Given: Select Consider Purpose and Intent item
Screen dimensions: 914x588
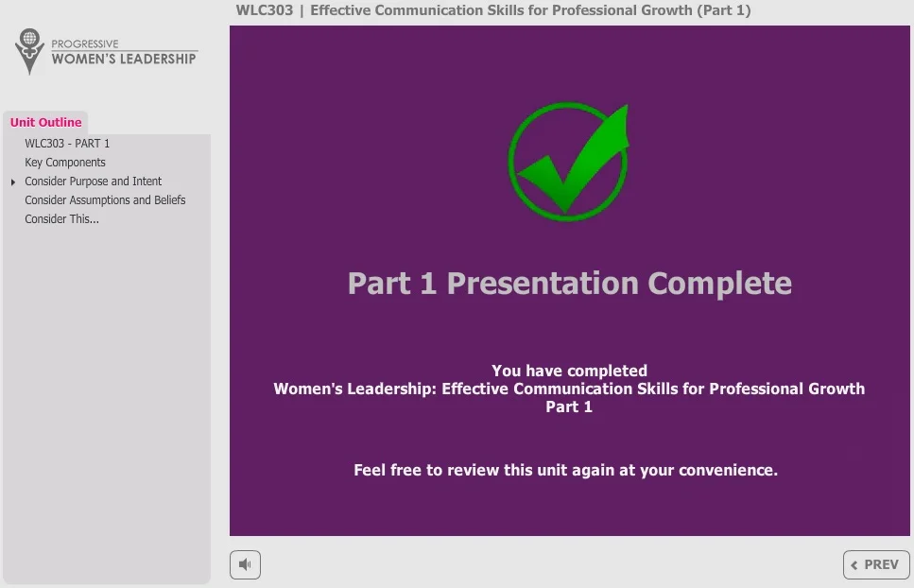Looking at the screenshot, I should (93, 182).
